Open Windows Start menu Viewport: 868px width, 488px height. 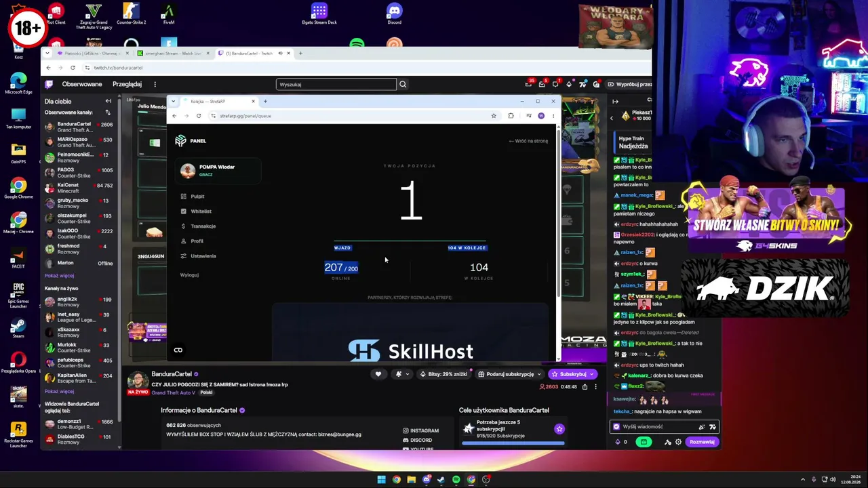click(x=381, y=480)
